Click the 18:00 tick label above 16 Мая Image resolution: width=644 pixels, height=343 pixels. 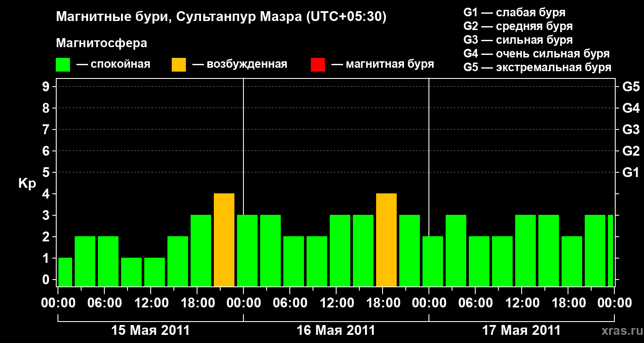(x=383, y=303)
